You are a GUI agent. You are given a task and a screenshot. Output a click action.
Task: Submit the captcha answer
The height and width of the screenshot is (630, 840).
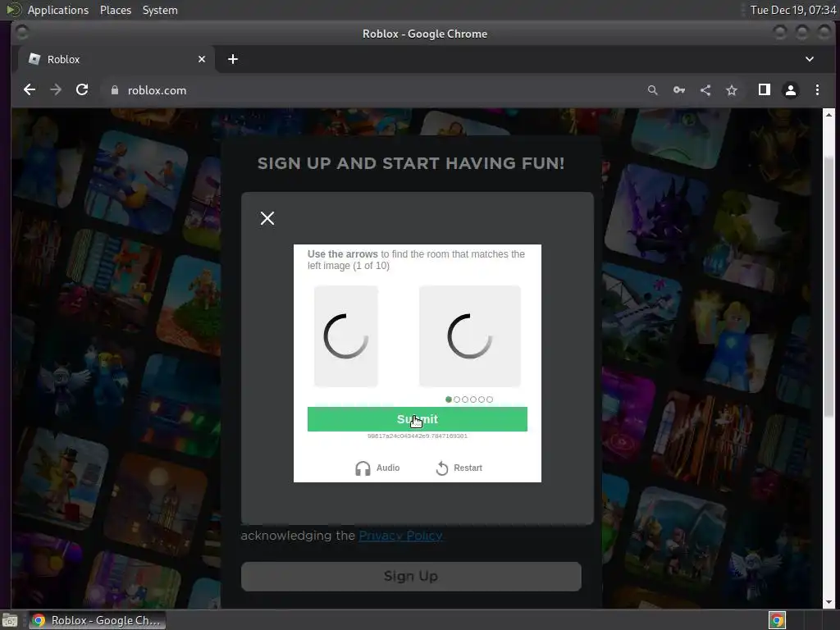tap(418, 419)
